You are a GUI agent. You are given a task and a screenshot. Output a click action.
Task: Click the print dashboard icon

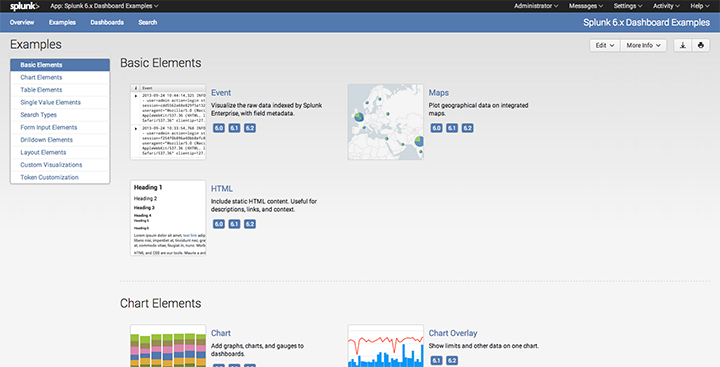(x=701, y=45)
